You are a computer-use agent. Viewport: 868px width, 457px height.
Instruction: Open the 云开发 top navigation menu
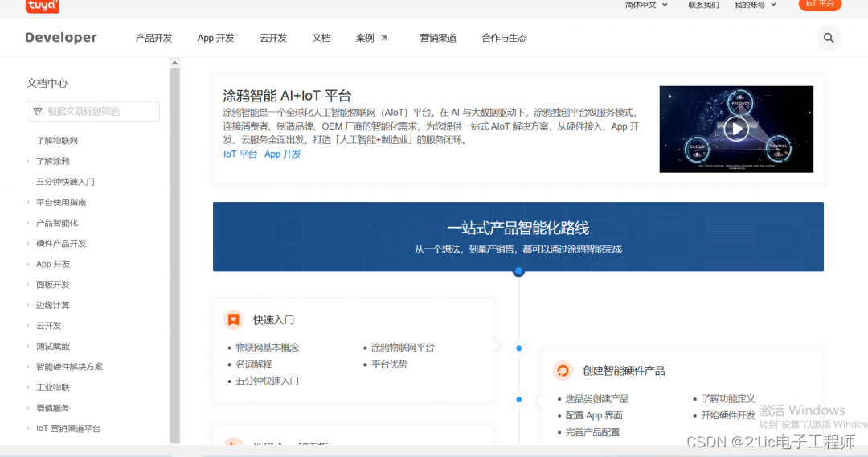coord(273,39)
